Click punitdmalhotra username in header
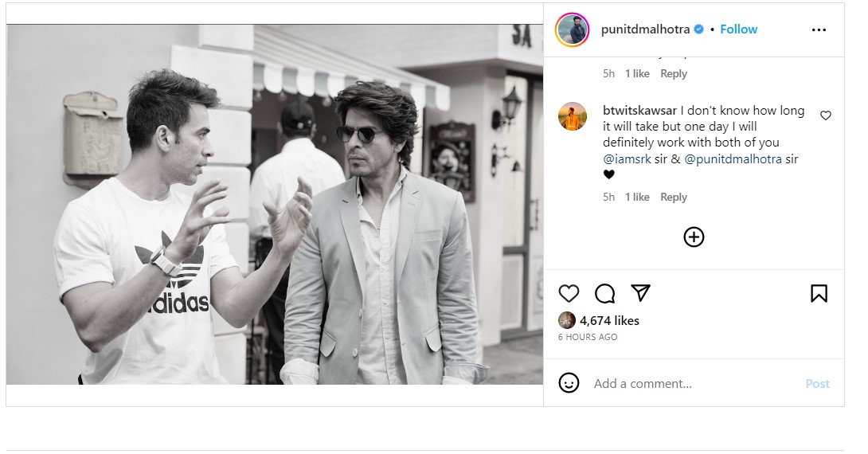The width and height of the screenshot is (868, 454). [x=647, y=29]
